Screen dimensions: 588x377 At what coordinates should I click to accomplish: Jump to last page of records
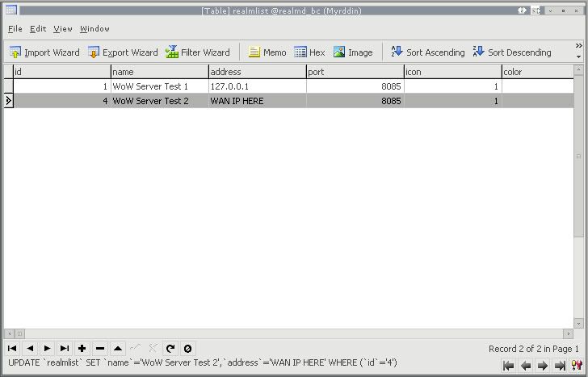(x=560, y=366)
